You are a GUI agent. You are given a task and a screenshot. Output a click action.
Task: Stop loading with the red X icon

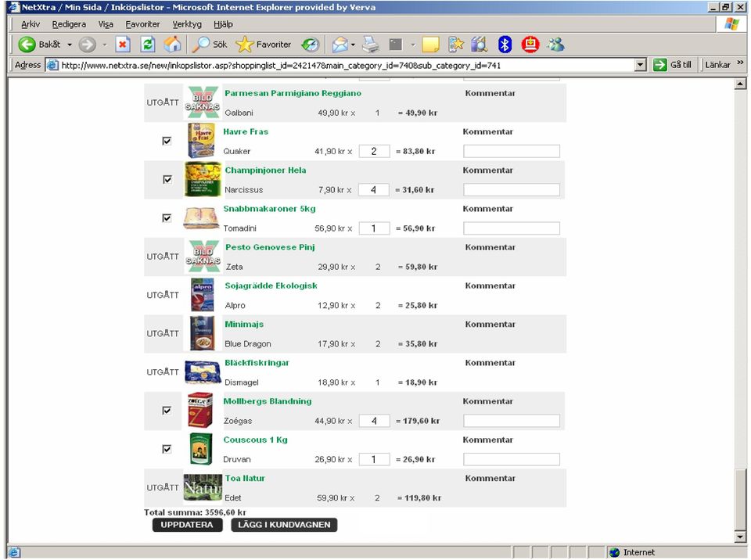tap(123, 45)
